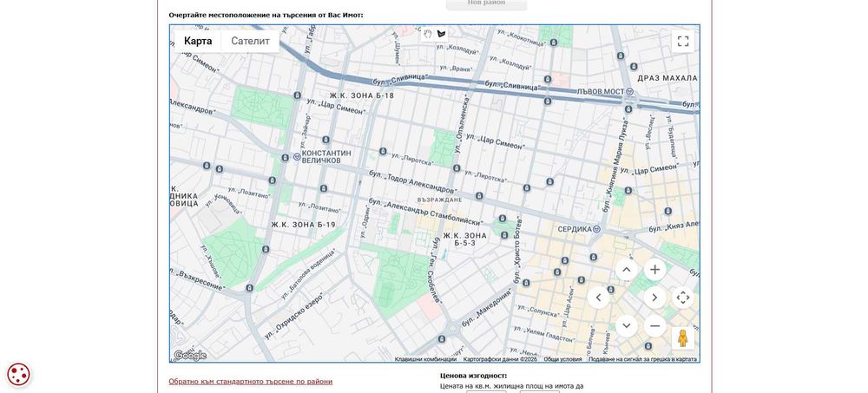
Task: Pan the map left with arrow button
Action: (598, 298)
